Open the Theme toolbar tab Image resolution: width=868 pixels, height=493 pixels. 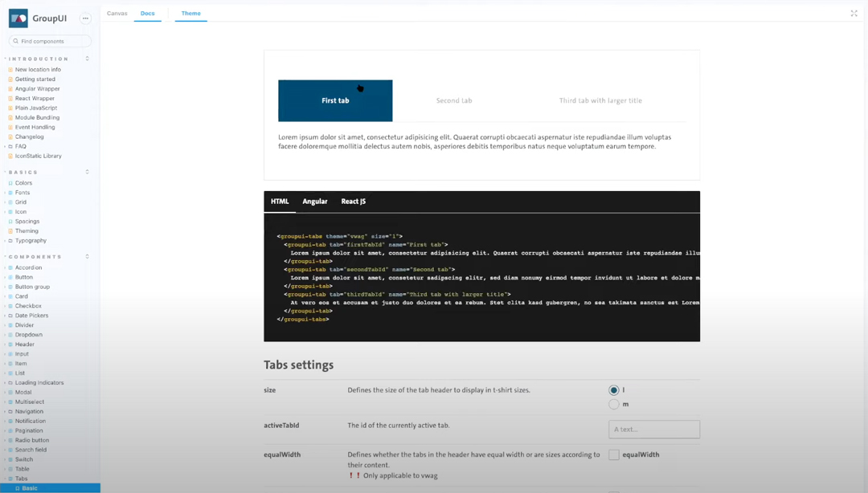tap(191, 14)
